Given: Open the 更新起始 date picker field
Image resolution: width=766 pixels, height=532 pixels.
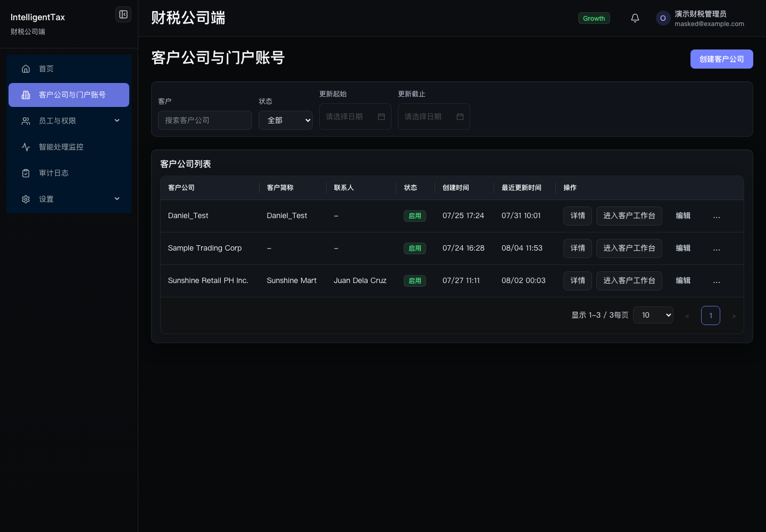Looking at the screenshot, I should pos(355,117).
